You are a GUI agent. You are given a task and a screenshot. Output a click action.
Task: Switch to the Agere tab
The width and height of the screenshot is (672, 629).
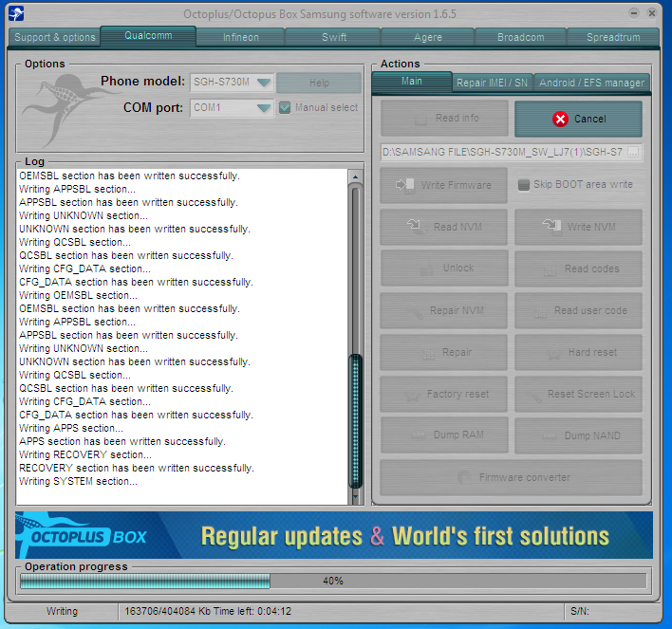click(428, 37)
